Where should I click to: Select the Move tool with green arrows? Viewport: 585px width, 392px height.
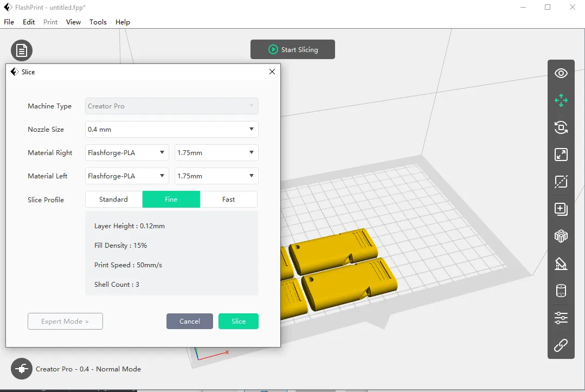click(x=561, y=100)
